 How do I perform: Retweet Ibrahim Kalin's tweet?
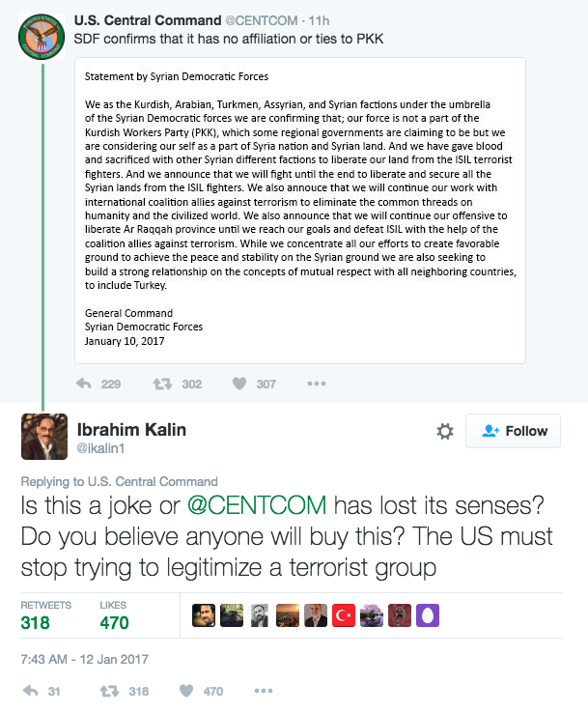pyautogui.click(x=111, y=691)
